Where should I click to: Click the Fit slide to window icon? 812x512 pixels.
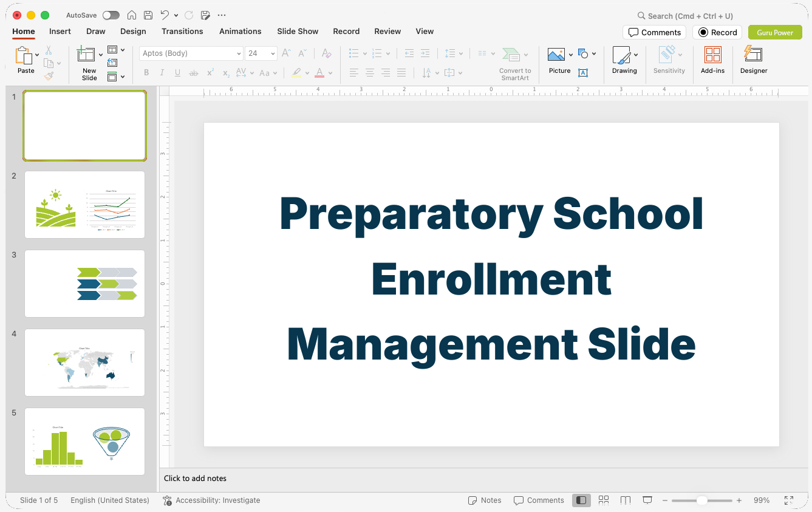(x=789, y=500)
